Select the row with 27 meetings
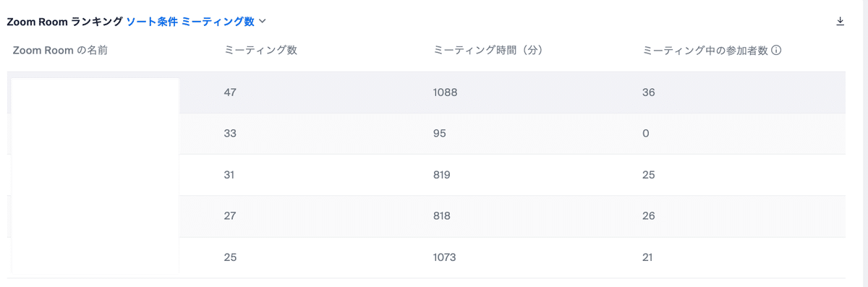868x287 pixels. point(426,216)
